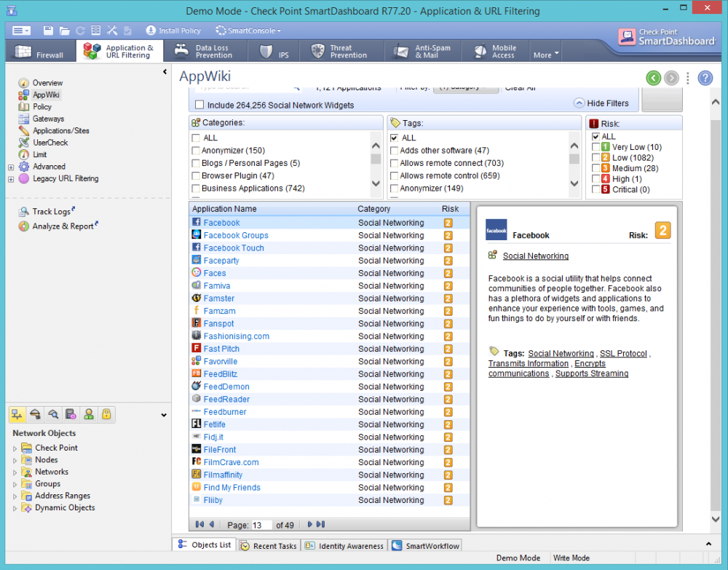Viewport: 728px width, 570px height.
Task: Click the Track Logs link
Action: click(52, 212)
